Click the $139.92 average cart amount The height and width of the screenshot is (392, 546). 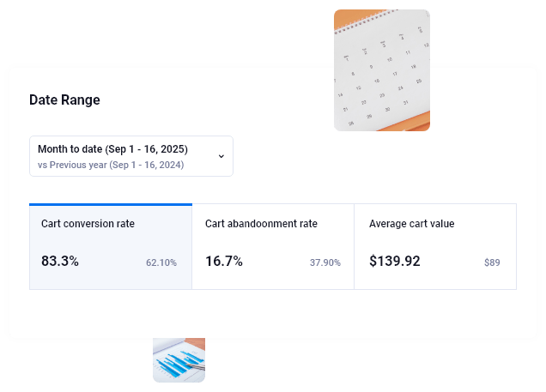tap(395, 261)
